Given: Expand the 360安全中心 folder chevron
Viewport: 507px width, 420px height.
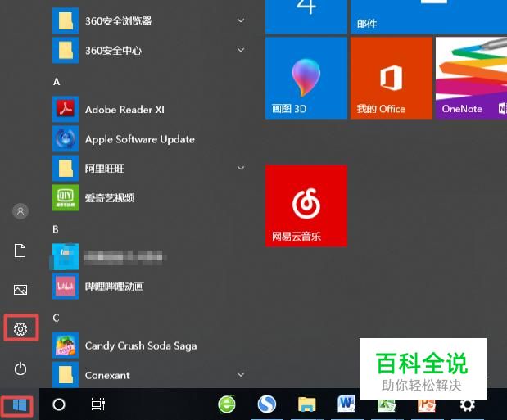Looking at the screenshot, I should point(241,50).
